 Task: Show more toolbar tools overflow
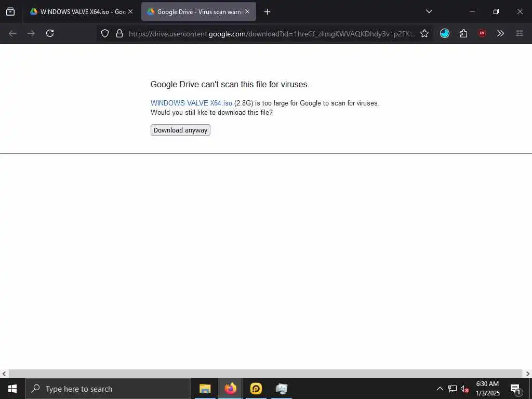[500, 33]
